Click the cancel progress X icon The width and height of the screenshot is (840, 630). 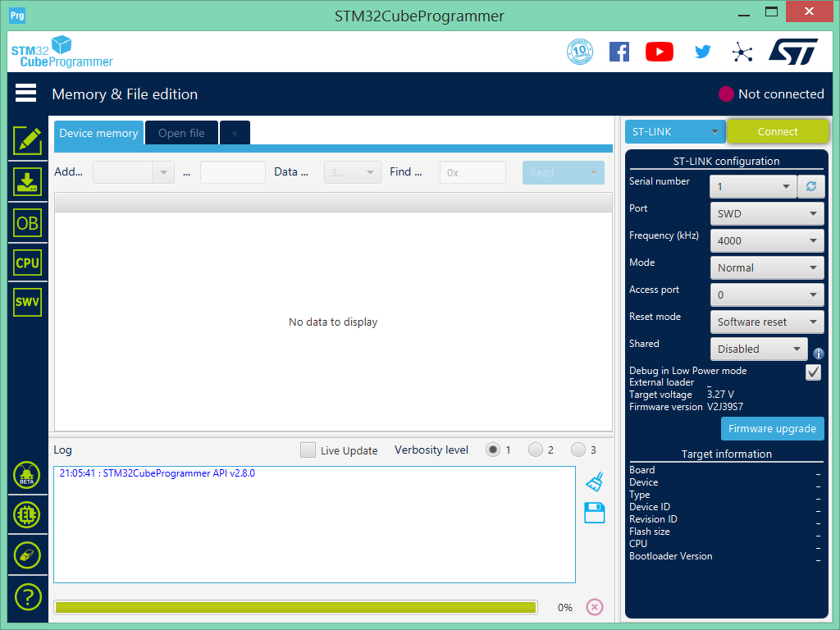click(x=595, y=607)
